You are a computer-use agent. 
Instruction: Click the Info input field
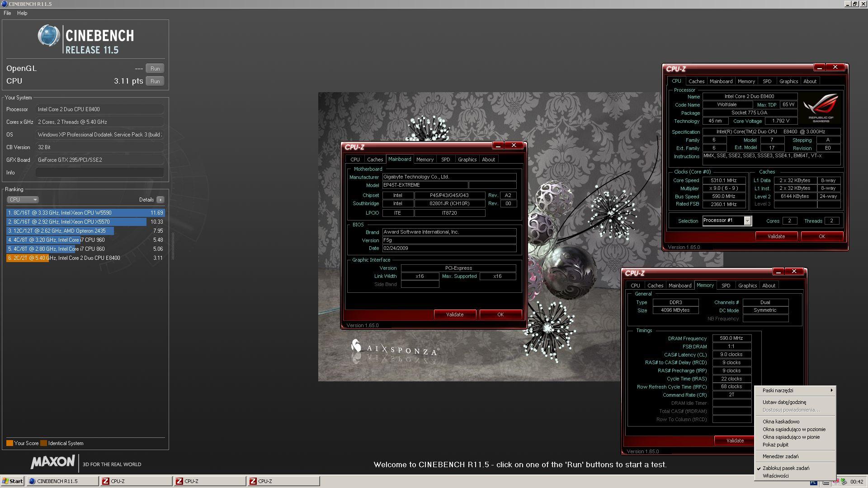[x=99, y=173]
